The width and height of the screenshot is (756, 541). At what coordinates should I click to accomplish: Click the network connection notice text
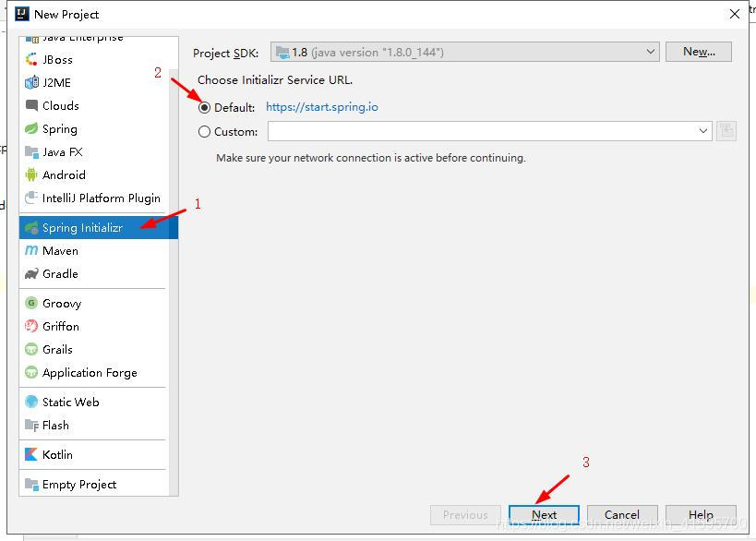[371, 158]
